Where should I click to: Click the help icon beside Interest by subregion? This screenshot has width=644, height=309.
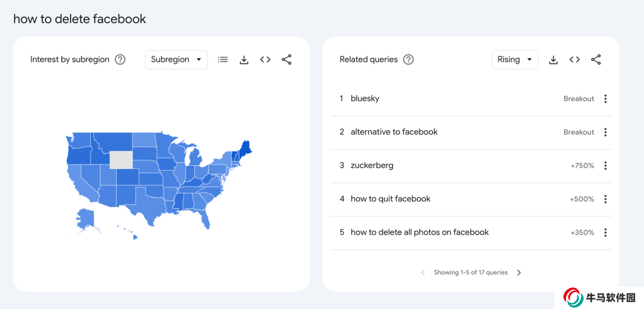pyautogui.click(x=120, y=59)
